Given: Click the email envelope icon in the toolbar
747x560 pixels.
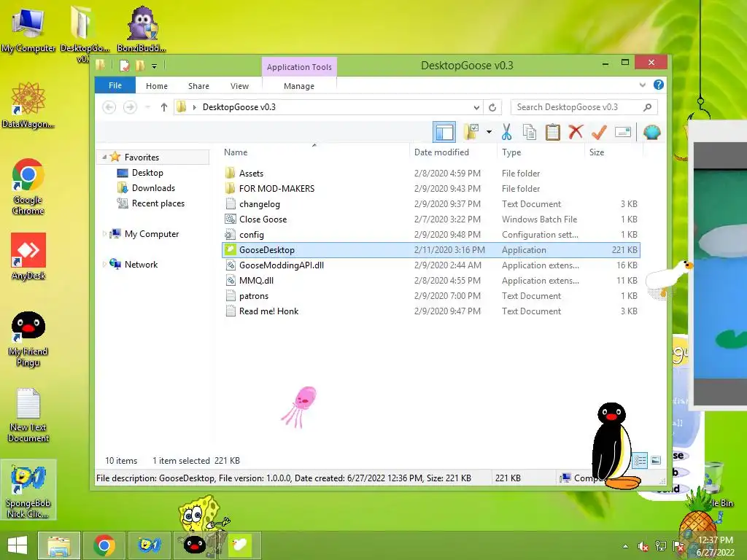Looking at the screenshot, I should click(623, 132).
